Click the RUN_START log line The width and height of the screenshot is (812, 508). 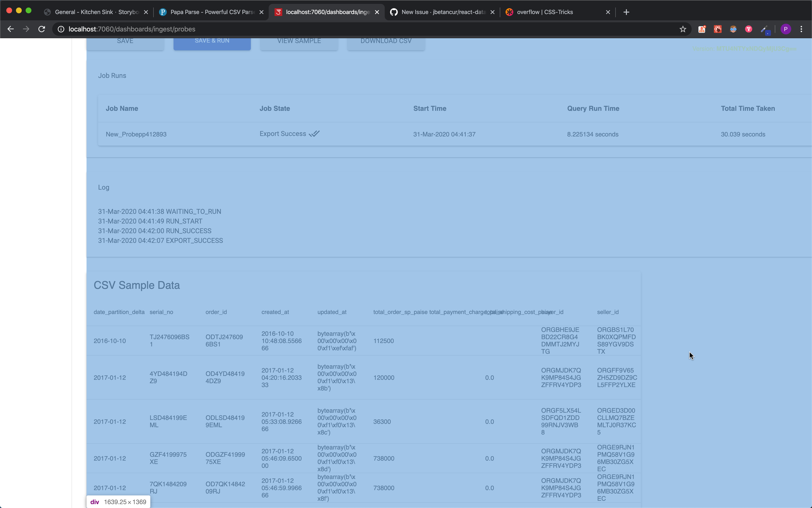point(150,221)
